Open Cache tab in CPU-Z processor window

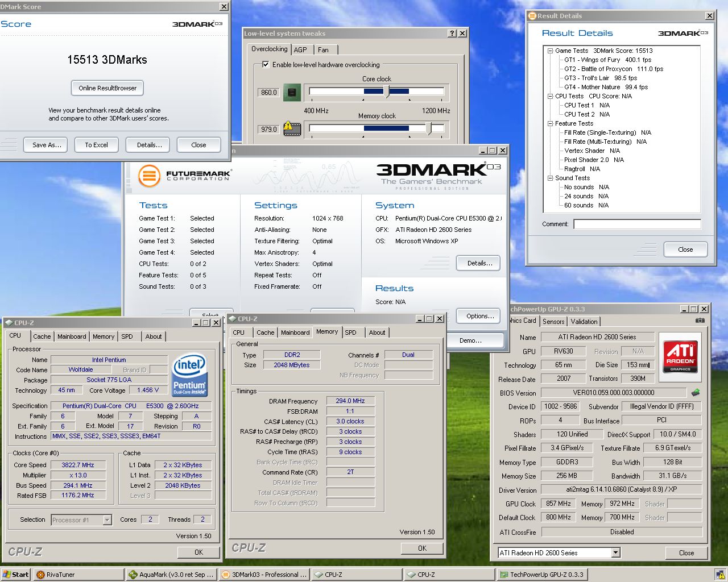tap(42, 336)
